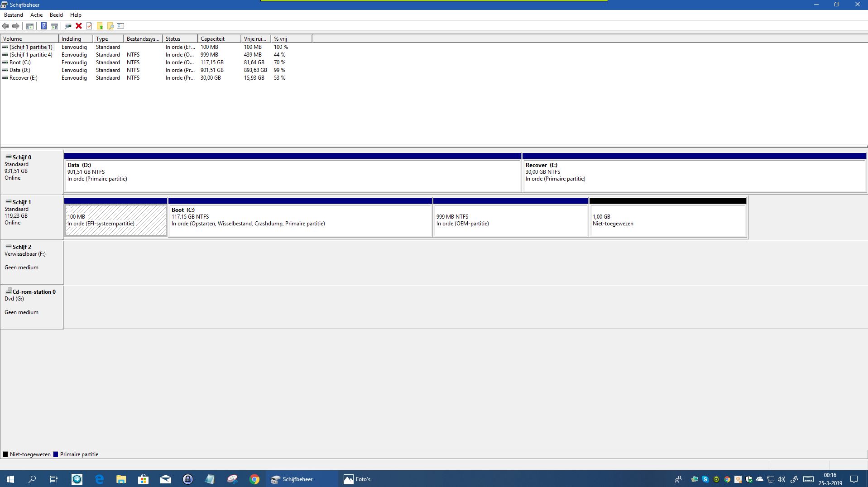Select the 1,00 GB Niet-toegewezen space
The image size is (868, 487).
(x=667, y=220)
